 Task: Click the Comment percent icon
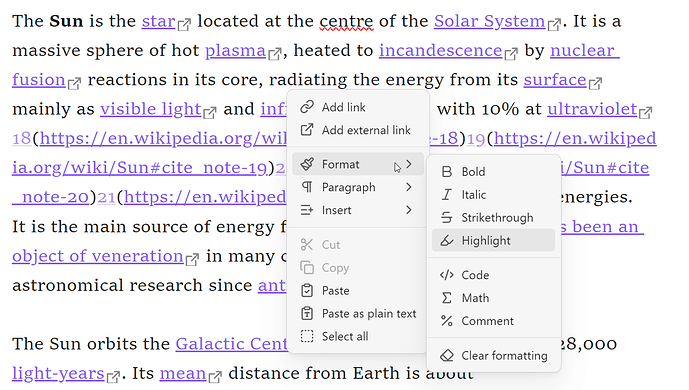pos(446,321)
